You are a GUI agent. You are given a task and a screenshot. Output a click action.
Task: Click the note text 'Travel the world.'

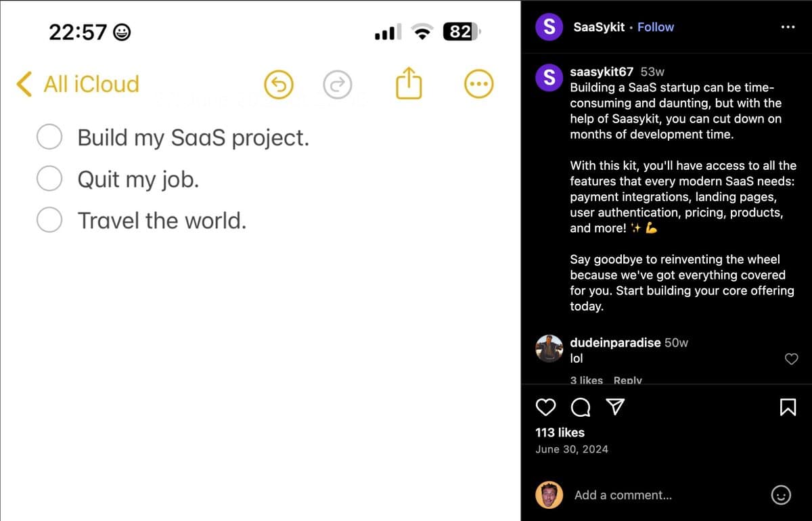(x=162, y=221)
